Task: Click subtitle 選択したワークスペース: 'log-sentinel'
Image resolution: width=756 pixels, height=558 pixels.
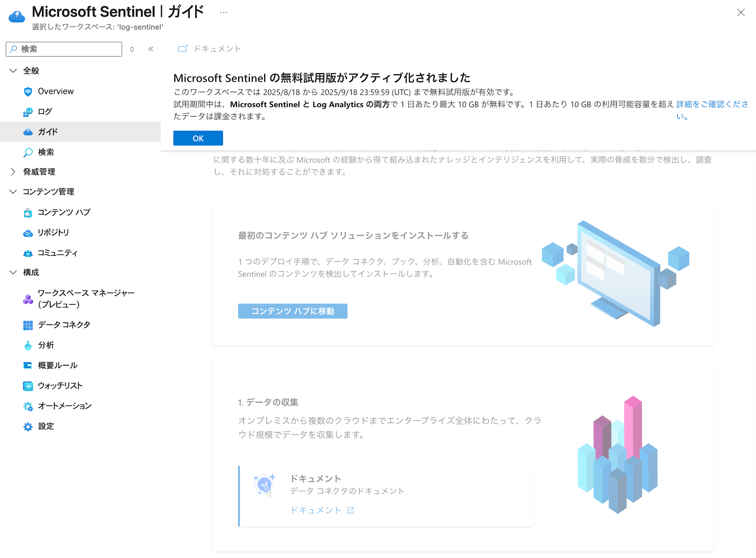Action: 98,27
